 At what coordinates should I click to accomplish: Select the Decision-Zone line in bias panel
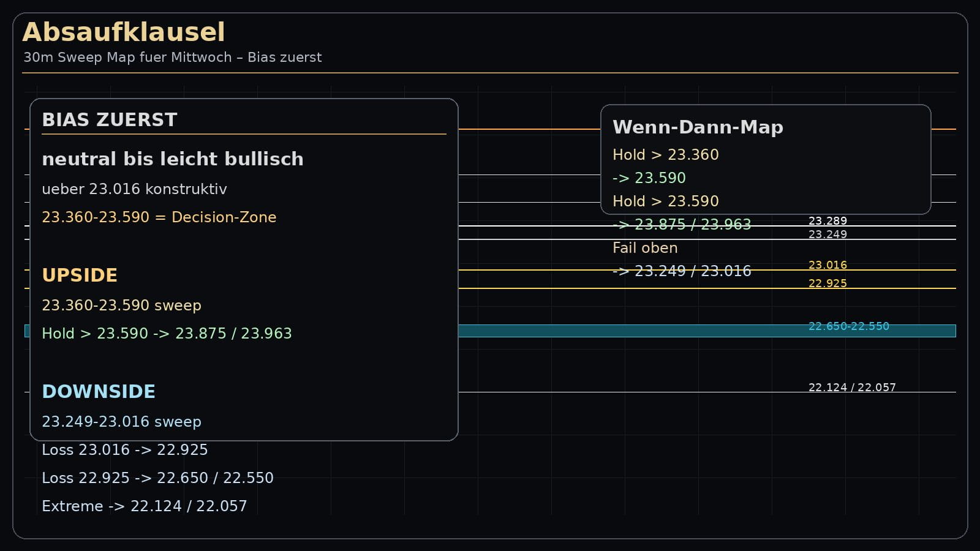click(x=159, y=217)
